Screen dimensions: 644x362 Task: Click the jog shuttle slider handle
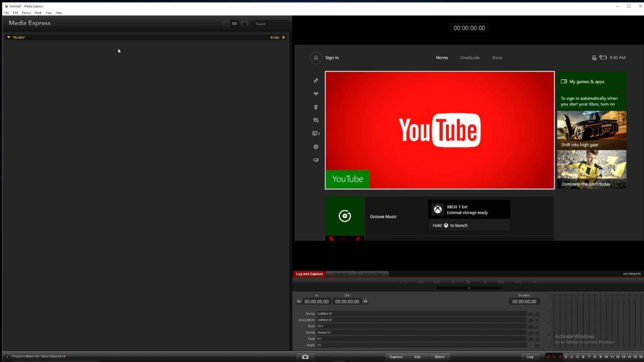[469, 288]
